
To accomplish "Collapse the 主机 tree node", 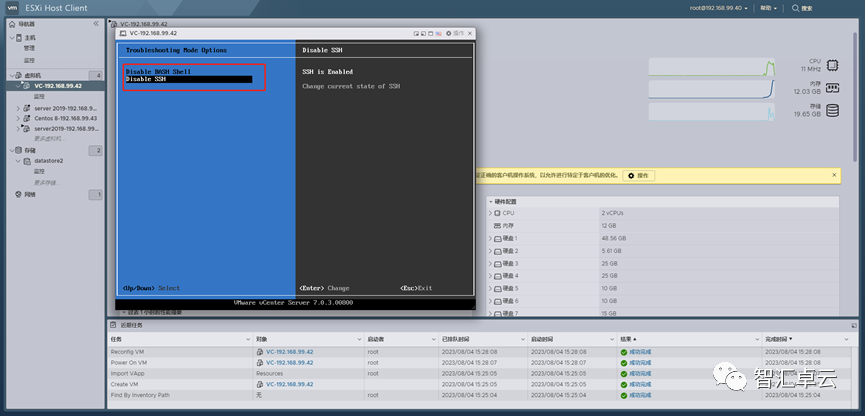I will [x=12, y=38].
